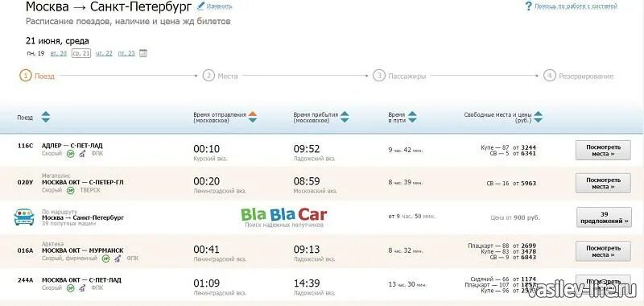This screenshot has width=644, height=306.
Task: Sort trains by departure time arrows
Action: point(253,117)
